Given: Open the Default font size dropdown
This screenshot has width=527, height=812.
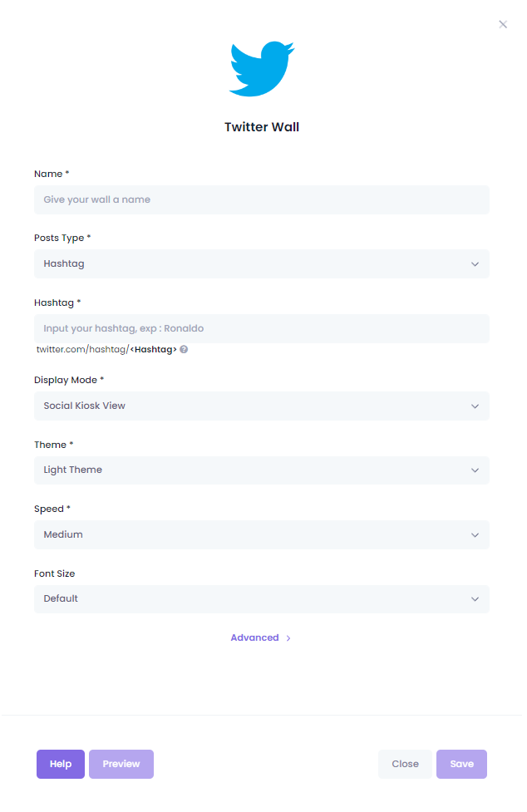Looking at the screenshot, I should pos(262,600).
